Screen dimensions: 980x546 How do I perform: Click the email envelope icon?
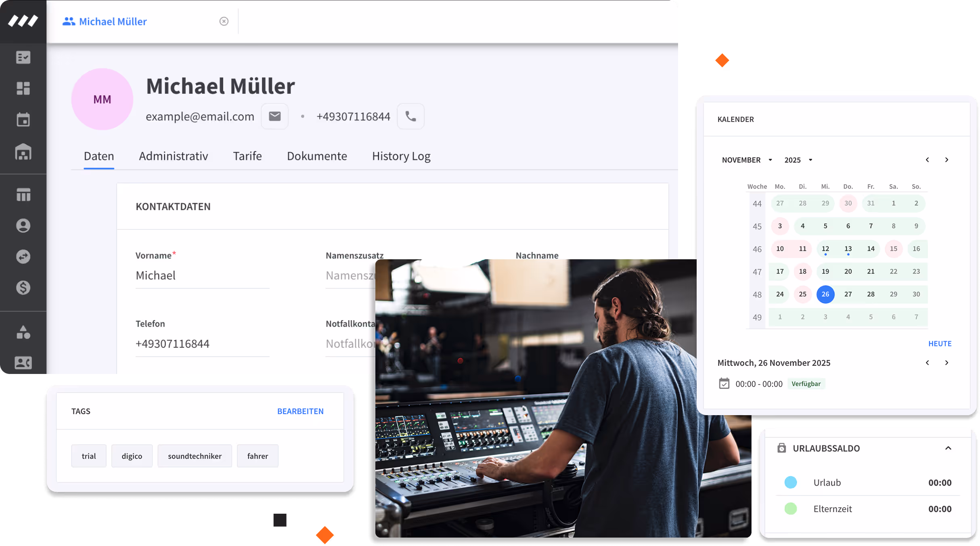[274, 116]
